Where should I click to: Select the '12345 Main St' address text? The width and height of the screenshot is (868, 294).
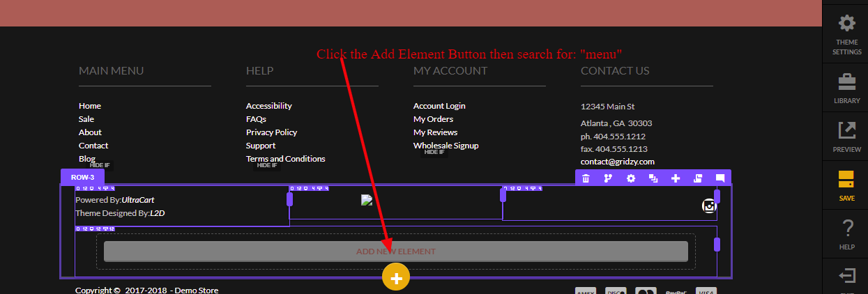click(x=608, y=107)
